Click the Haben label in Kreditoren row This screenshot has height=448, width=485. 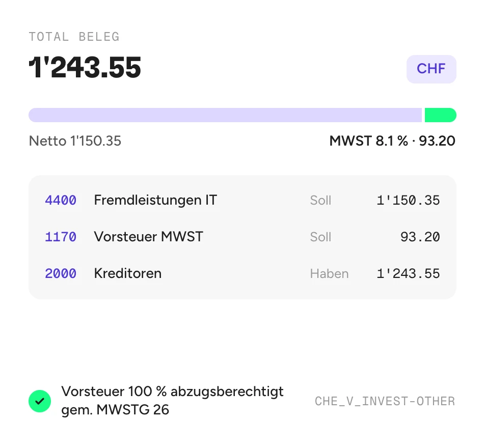330,273
